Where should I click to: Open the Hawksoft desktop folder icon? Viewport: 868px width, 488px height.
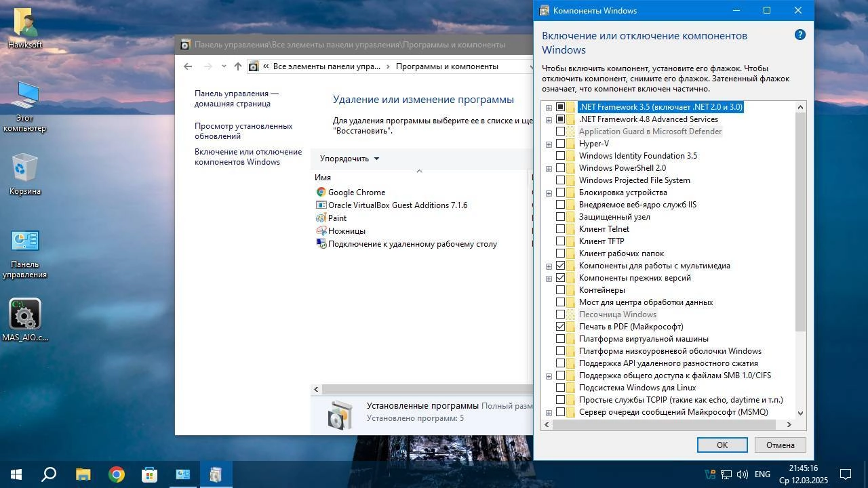[25, 23]
